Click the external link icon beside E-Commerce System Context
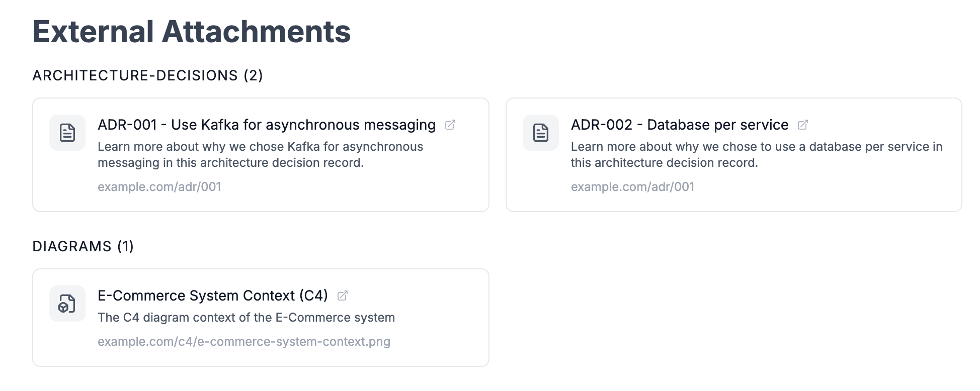Viewport: 980px width, 391px height. point(343,296)
